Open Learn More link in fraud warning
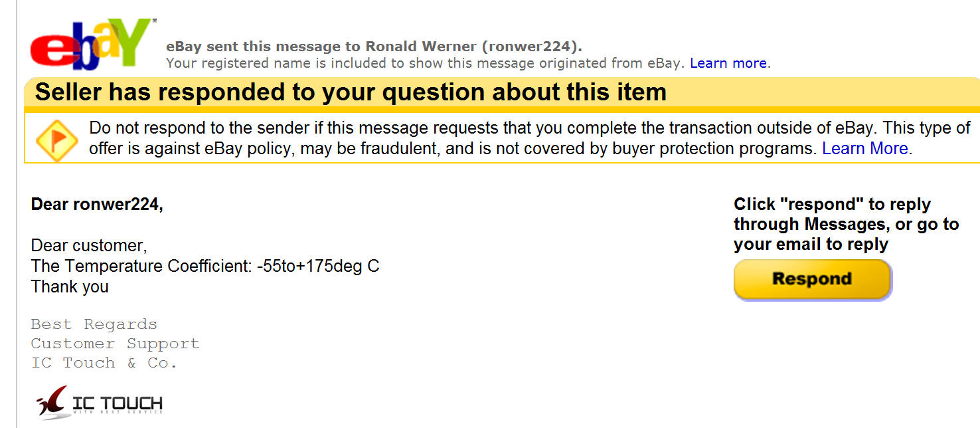This screenshot has width=980, height=428. [866, 148]
